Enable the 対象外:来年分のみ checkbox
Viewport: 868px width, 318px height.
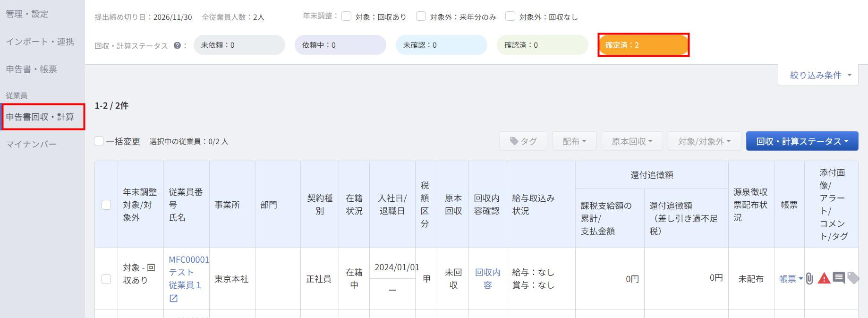421,16
